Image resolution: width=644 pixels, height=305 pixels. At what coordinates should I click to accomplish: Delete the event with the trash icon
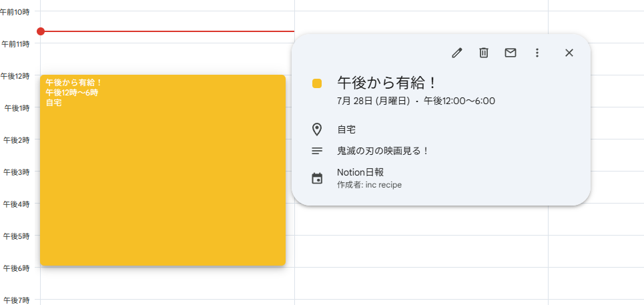tap(484, 53)
